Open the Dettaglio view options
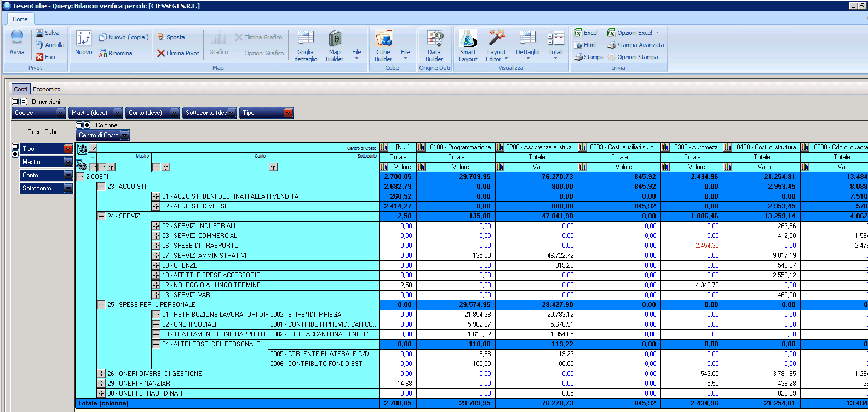This screenshot has width=868, height=412. click(528, 44)
